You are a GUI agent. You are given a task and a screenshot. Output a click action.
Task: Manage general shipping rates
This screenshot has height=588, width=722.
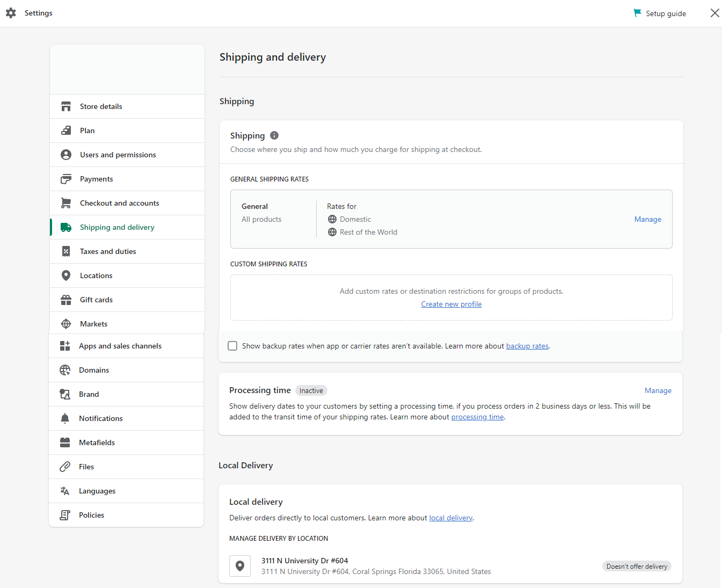point(648,219)
